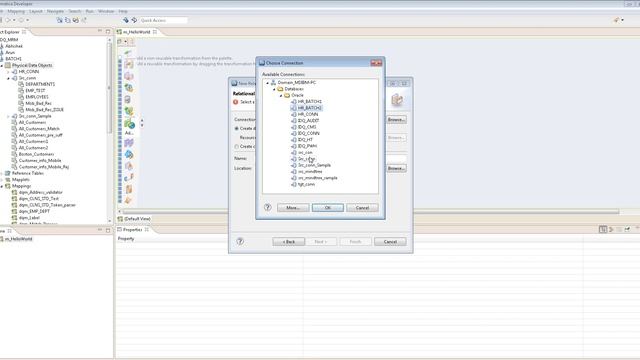The image size is (640, 360).
Task: Click the bottom palette transformation icon
Action: [x=129, y=200]
